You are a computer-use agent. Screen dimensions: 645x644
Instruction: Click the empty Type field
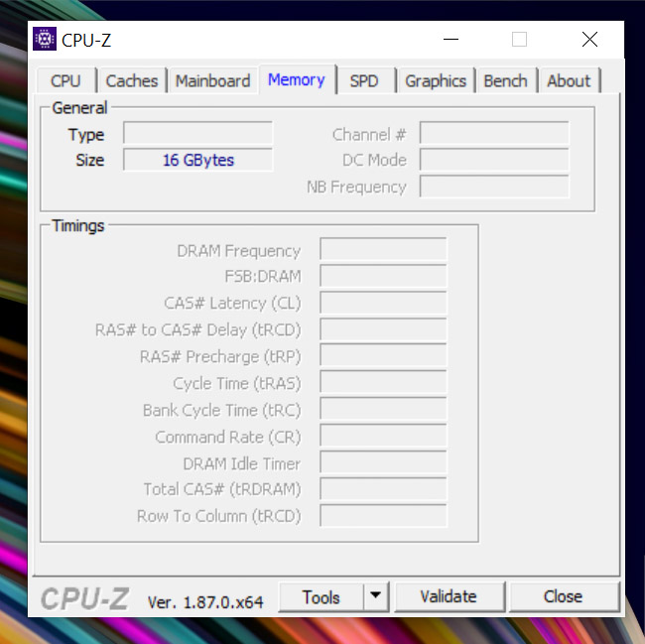pos(197,132)
